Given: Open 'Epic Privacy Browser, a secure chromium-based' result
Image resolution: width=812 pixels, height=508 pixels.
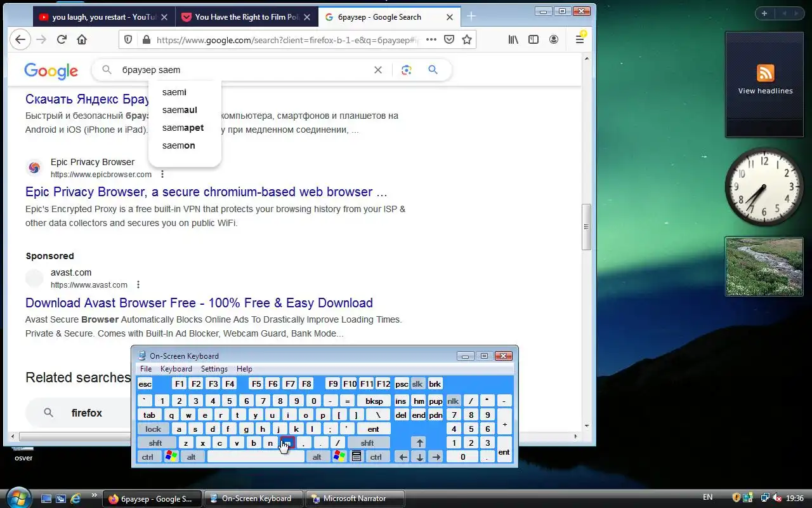Looking at the screenshot, I should point(206,192).
